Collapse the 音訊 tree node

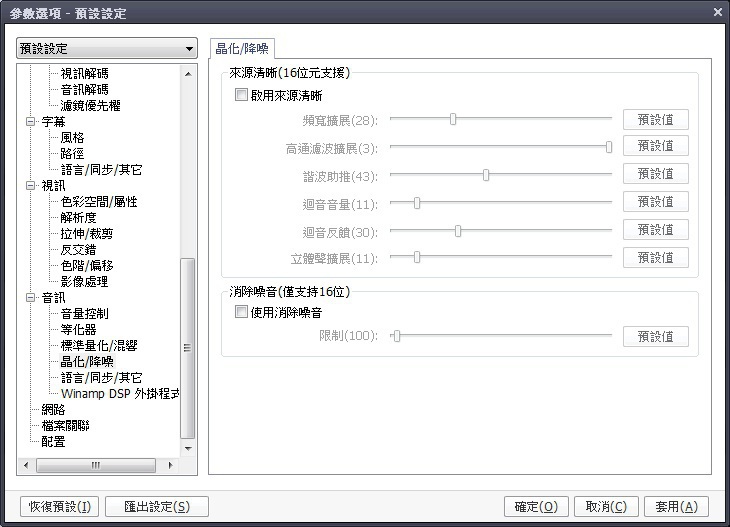point(31,297)
